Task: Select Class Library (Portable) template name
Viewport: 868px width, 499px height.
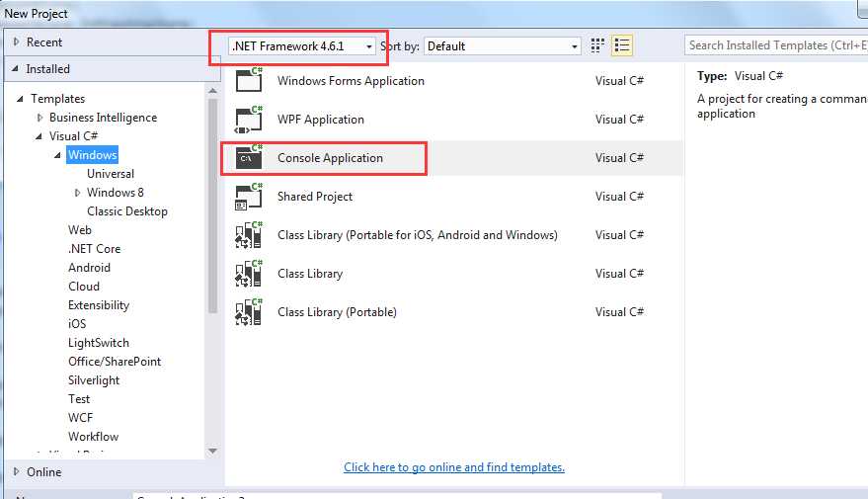Action: pyautogui.click(x=337, y=312)
